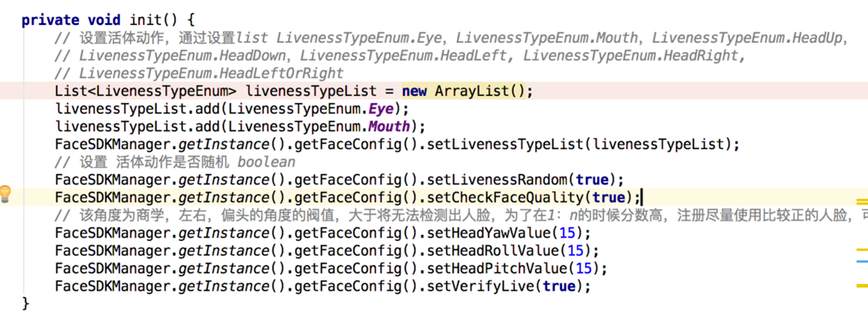Click the value 15 in setHeadPitchValue
This screenshot has height=325, width=868.
tap(585, 268)
